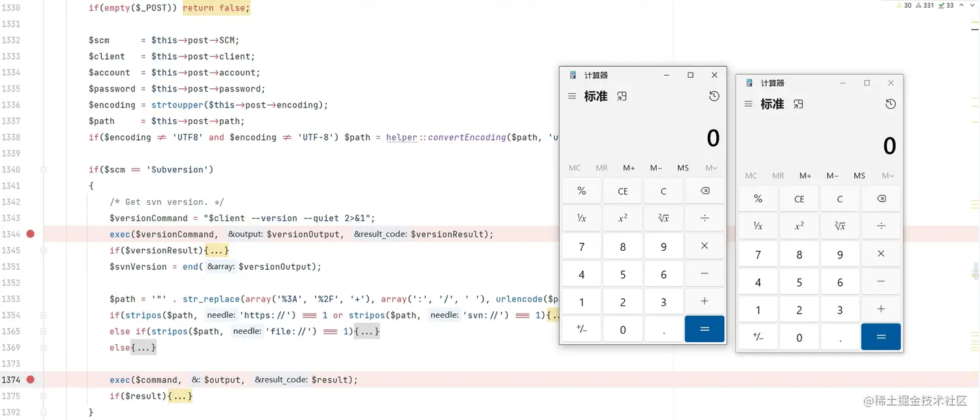This screenshot has height=420, width=980.
Task: Click M− in right Calculator
Action: pos(832,176)
